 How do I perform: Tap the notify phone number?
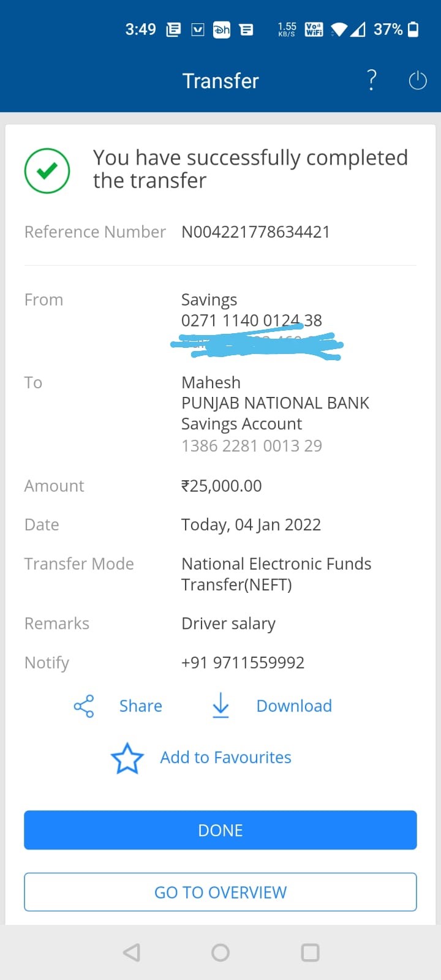tap(243, 663)
